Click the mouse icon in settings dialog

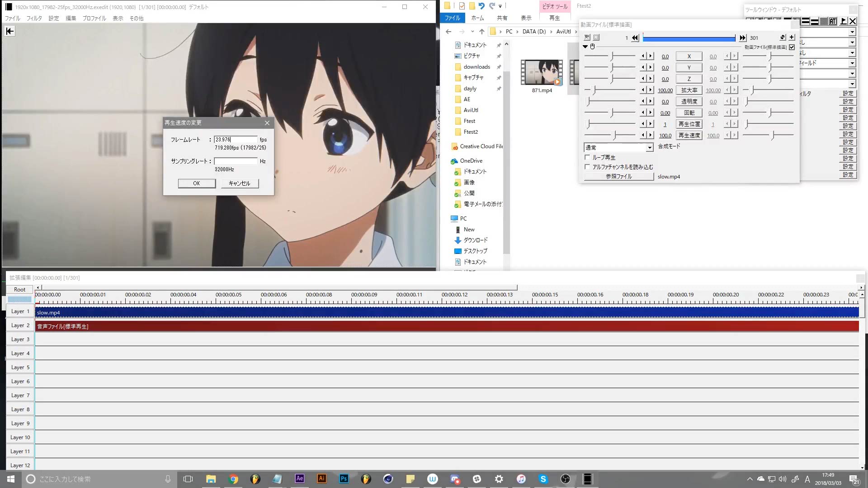(x=593, y=47)
